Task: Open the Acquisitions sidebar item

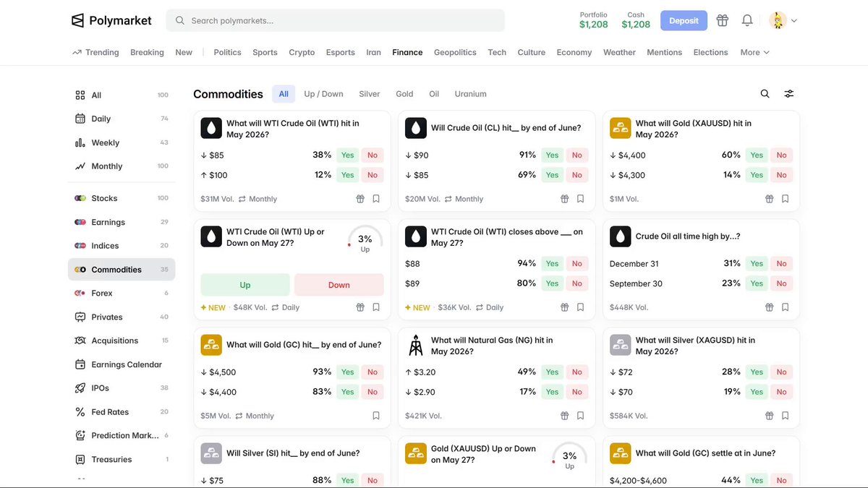Action: (x=122, y=341)
